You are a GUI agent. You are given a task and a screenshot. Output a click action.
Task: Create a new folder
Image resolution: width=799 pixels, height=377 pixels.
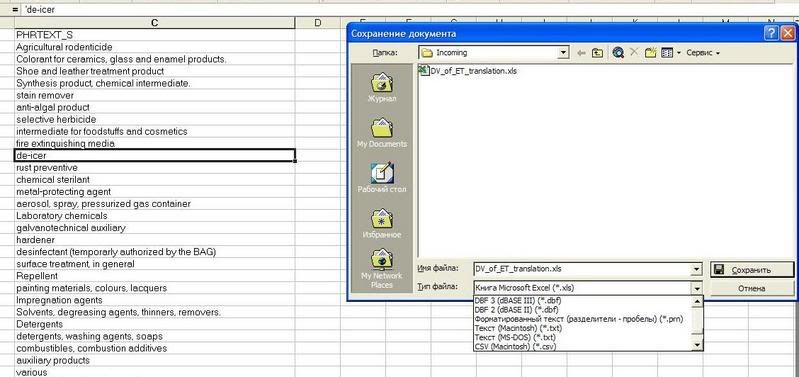click(x=650, y=52)
